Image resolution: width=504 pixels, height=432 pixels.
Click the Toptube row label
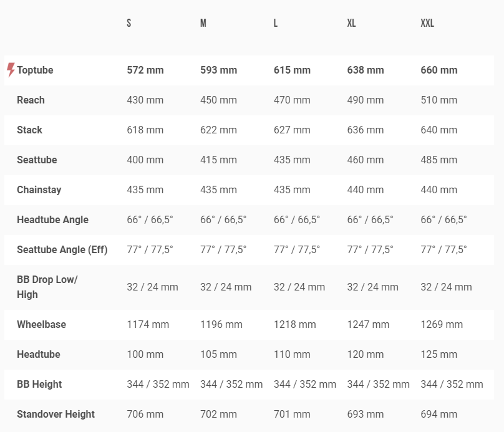pos(35,70)
